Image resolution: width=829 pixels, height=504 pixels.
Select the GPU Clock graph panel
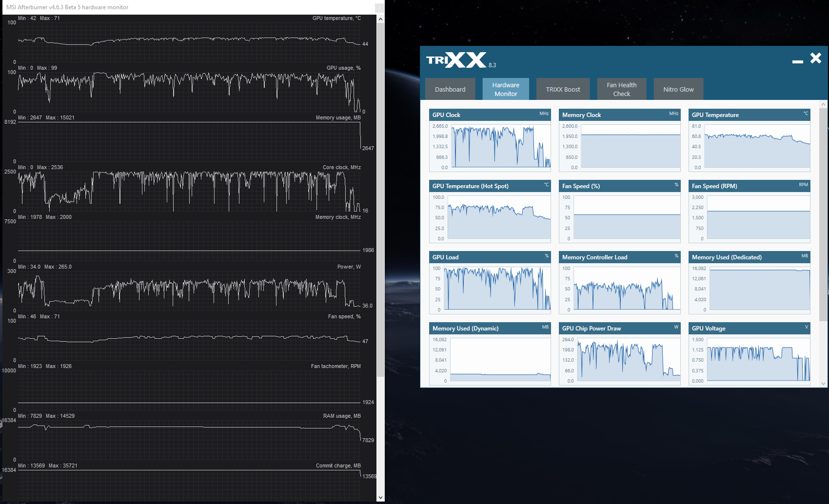[x=490, y=140]
